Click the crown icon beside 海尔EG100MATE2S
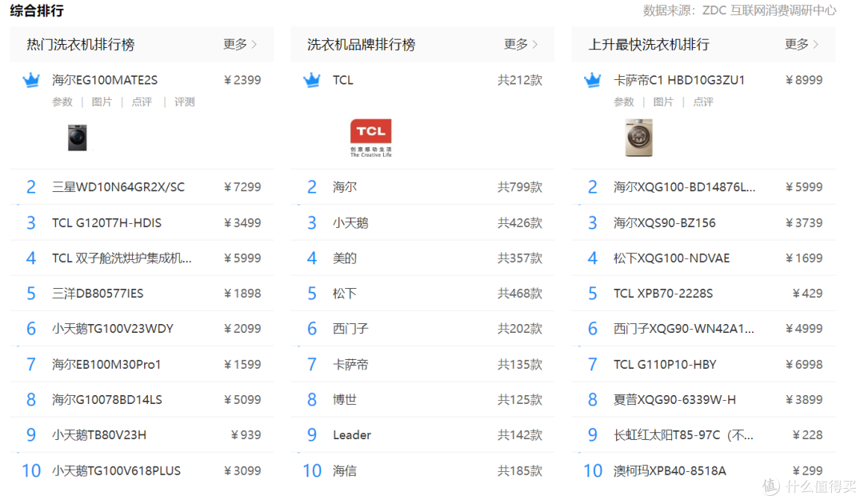The height and width of the screenshot is (504, 864). (x=31, y=80)
